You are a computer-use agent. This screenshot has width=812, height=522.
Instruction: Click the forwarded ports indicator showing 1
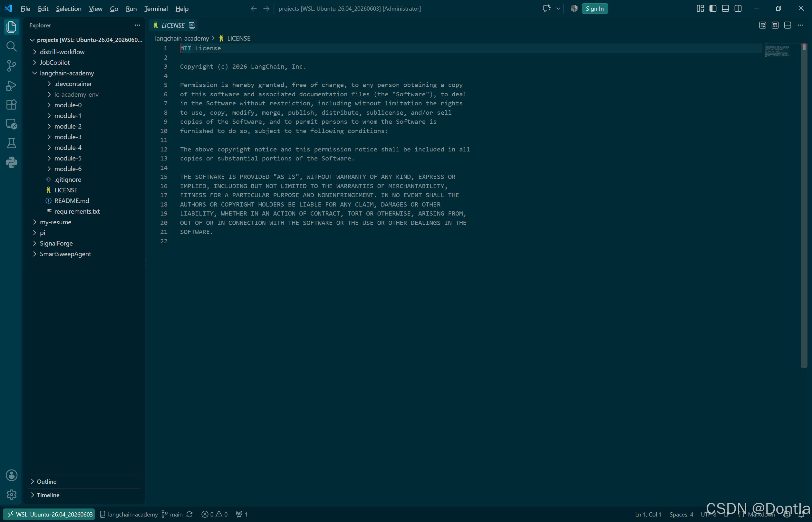point(242,514)
